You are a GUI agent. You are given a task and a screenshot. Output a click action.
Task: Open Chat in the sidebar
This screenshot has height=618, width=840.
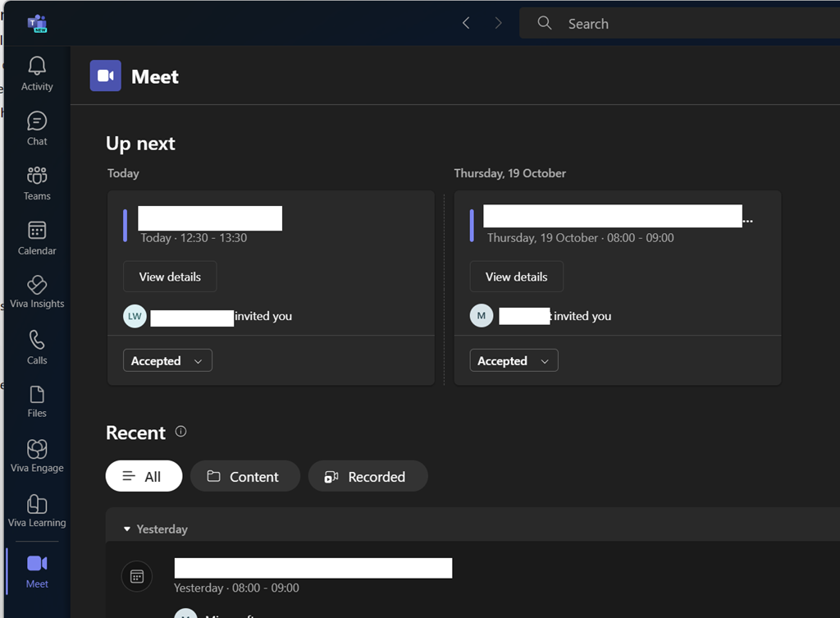[37, 129]
